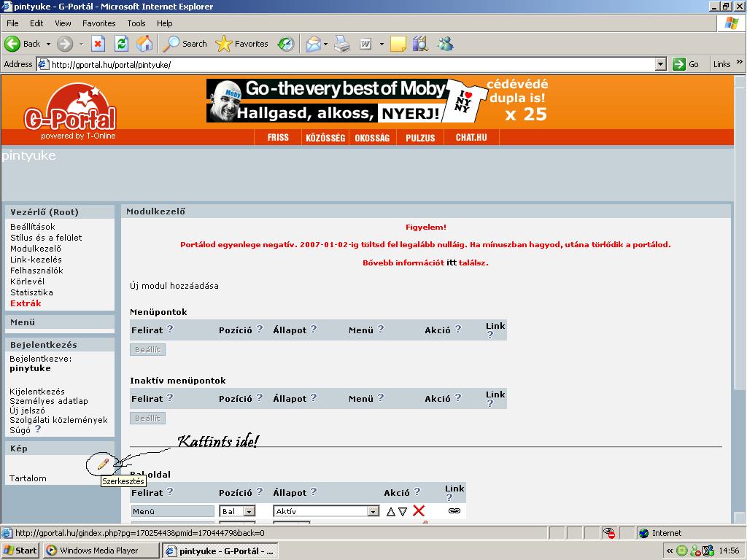
Task: Click the Windows Start button
Action: click(20, 551)
